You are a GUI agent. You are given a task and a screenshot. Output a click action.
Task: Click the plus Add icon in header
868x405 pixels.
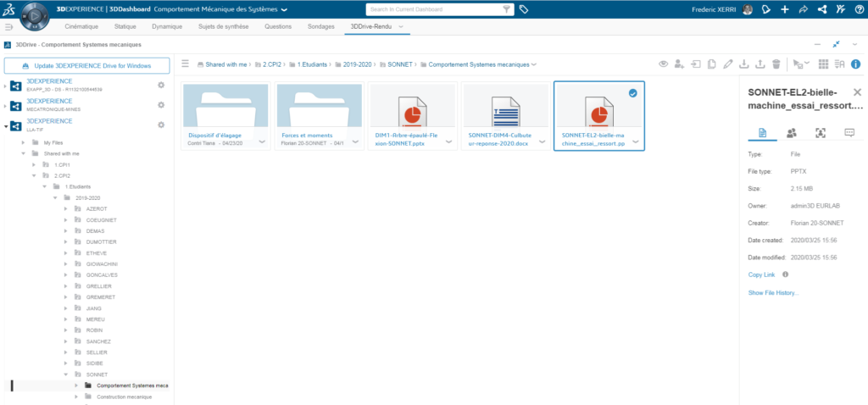point(784,9)
